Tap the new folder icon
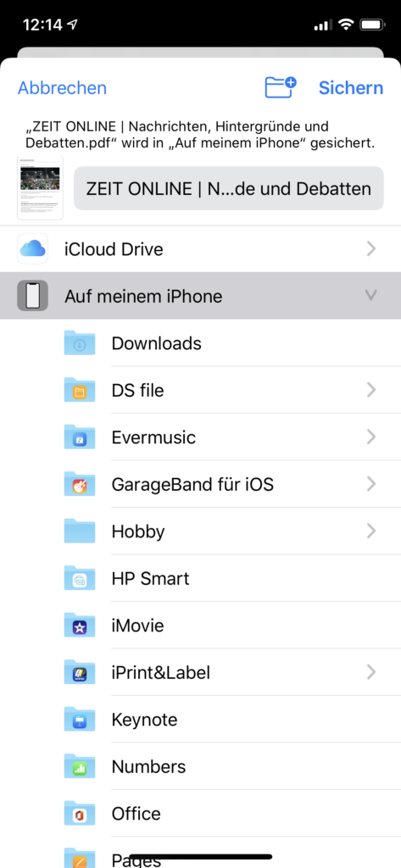Image resolution: width=401 pixels, height=868 pixels. pyautogui.click(x=281, y=87)
